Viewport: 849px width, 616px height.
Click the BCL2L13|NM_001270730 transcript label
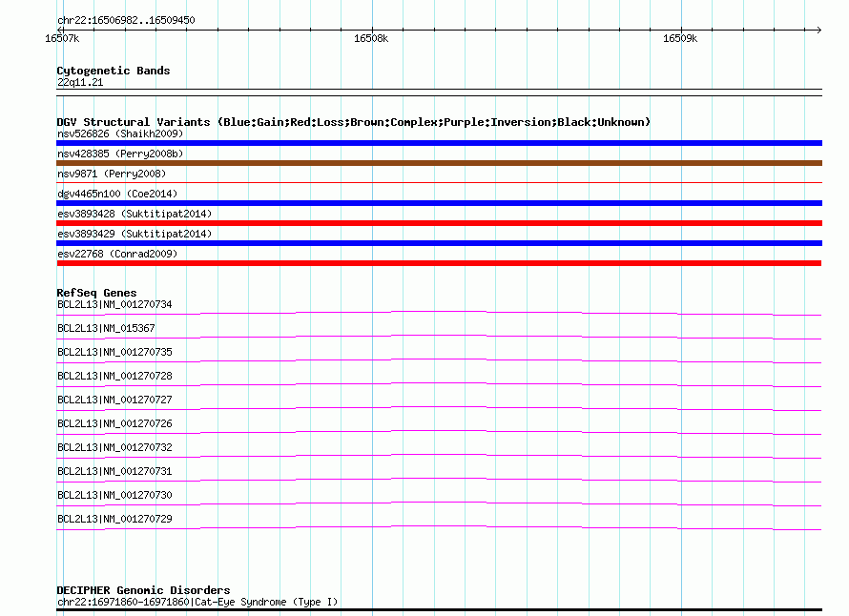point(114,495)
